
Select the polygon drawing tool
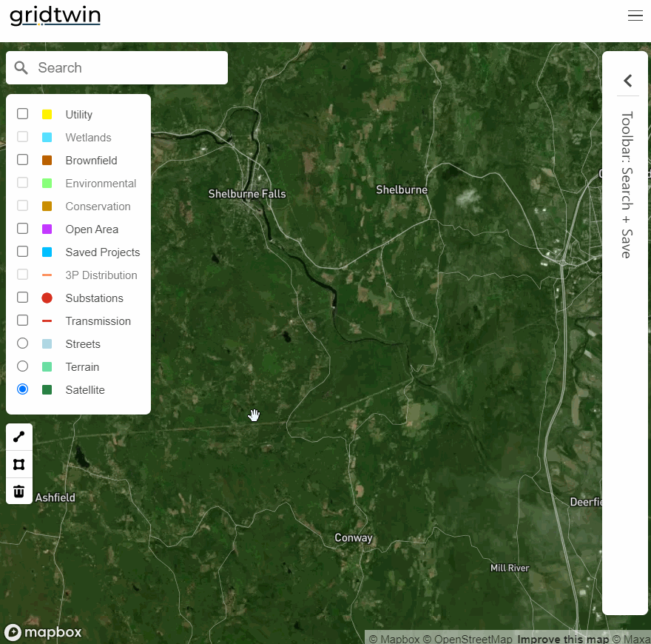[18, 463]
